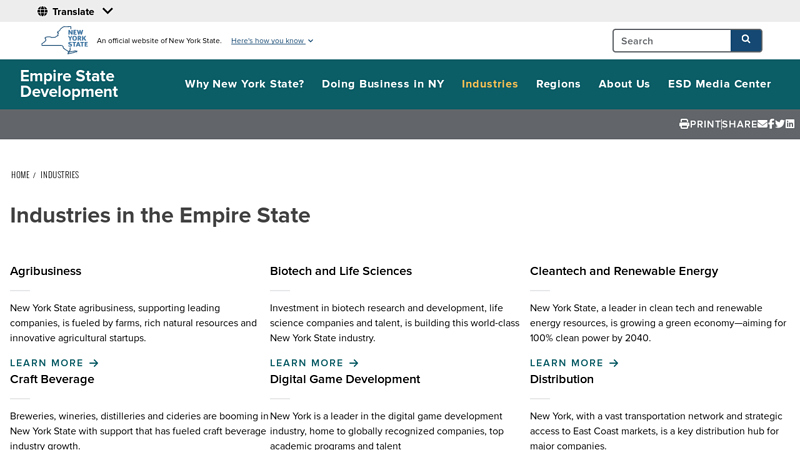800x450 pixels.
Task: Go to ESD Media Center
Action: (x=719, y=84)
